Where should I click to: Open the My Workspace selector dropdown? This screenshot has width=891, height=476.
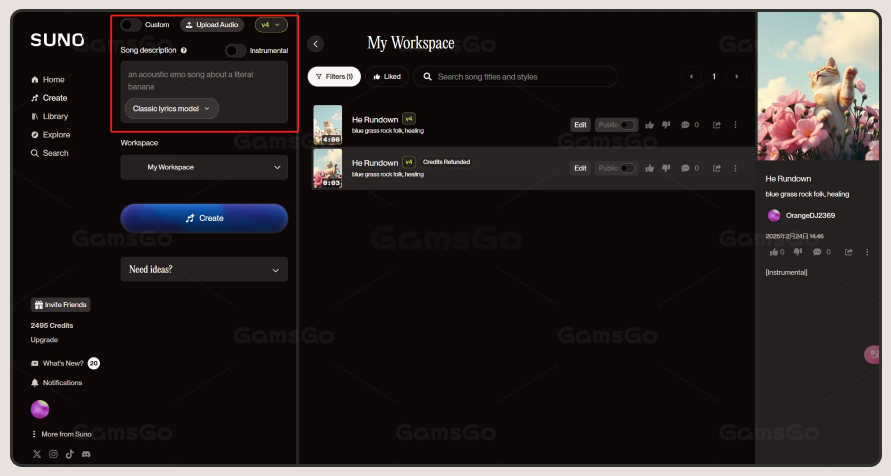[x=204, y=167]
